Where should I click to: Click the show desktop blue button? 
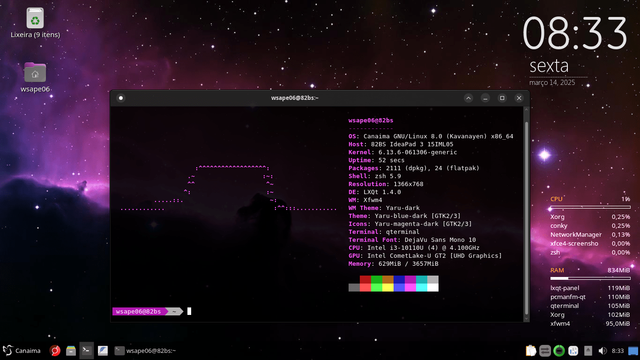(x=633, y=351)
